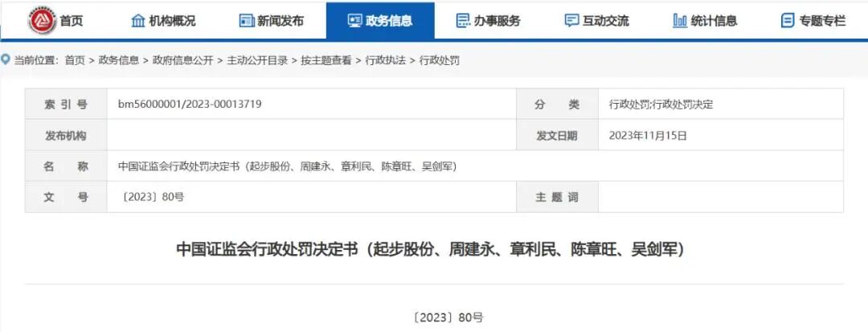The width and height of the screenshot is (868, 332).
Task: Click the centered 〔2023〕80号 below the title
Action: coord(448,318)
